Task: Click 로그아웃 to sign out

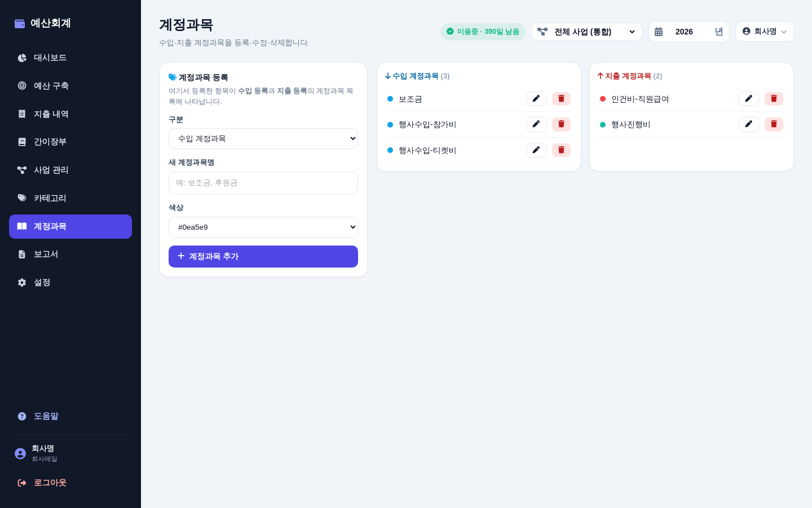Action: coord(70,483)
